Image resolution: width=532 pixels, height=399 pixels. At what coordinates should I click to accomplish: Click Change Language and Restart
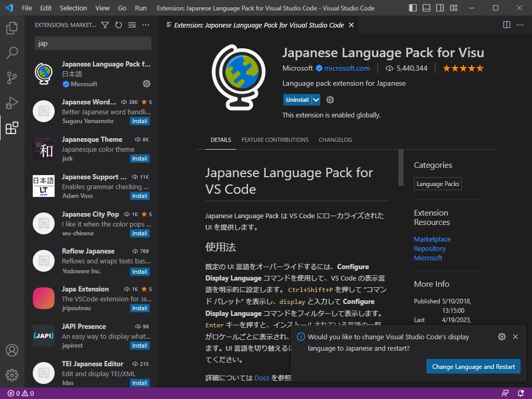tap(473, 366)
